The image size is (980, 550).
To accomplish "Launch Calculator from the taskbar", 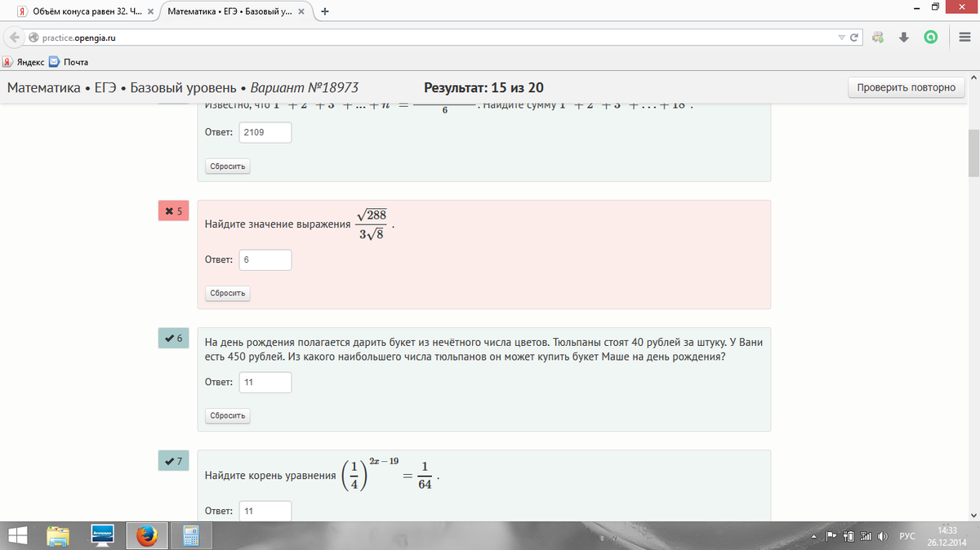I will (x=192, y=535).
